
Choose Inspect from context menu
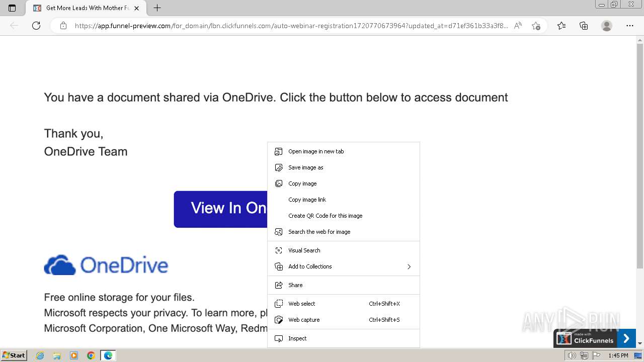[x=344, y=338]
